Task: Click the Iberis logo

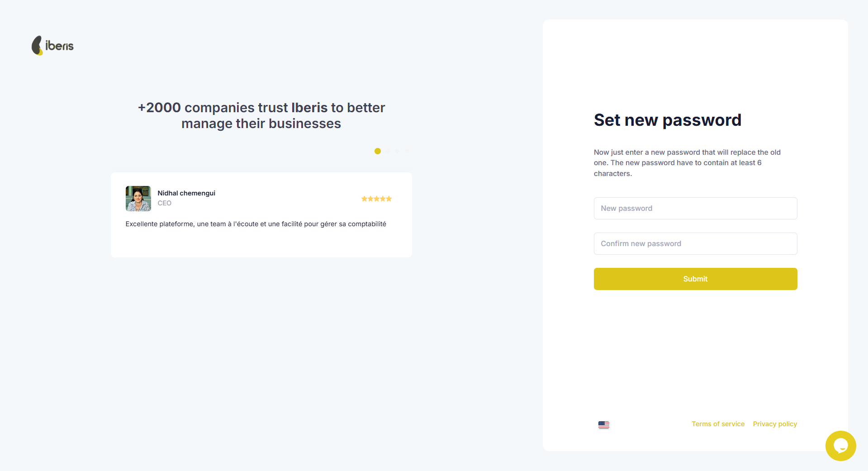Action: click(52, 46)
